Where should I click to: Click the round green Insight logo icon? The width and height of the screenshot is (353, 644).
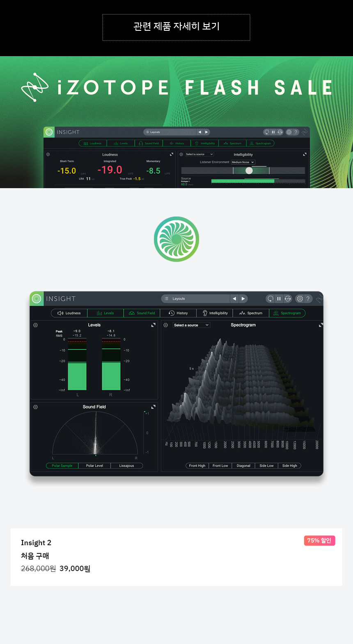(x=176, y=239)
